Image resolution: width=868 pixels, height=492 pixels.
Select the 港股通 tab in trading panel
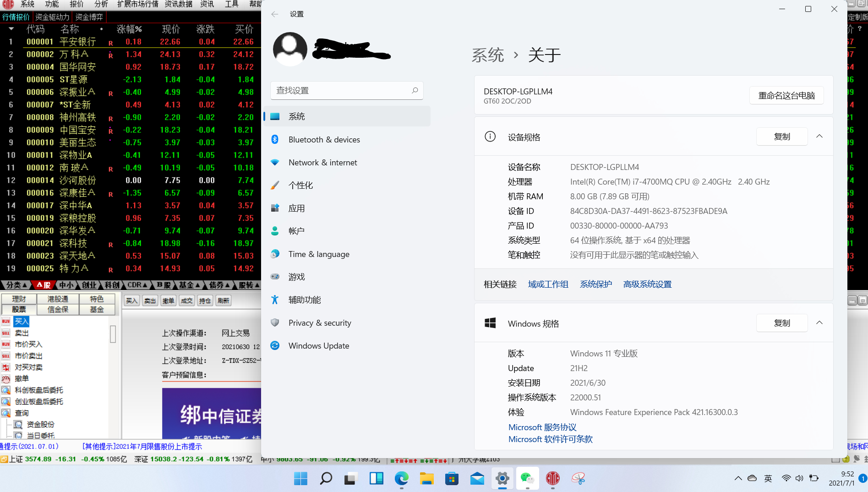58,299
